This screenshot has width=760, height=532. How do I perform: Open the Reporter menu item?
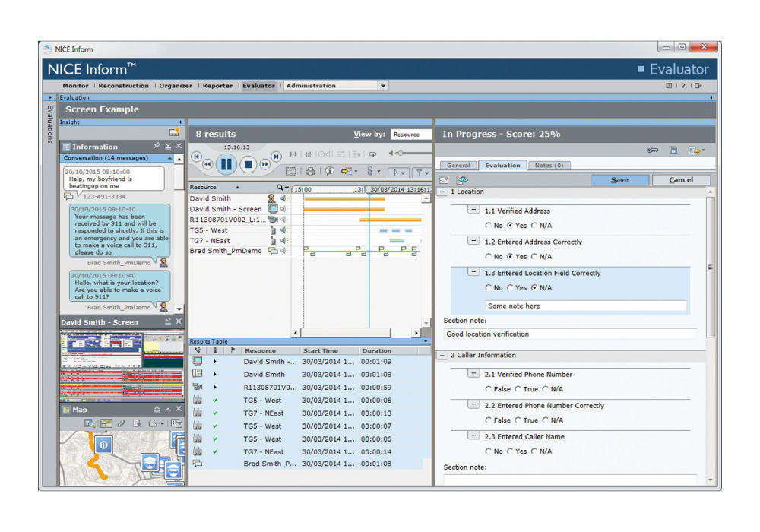pyautogui.click(x=217, y=86)
